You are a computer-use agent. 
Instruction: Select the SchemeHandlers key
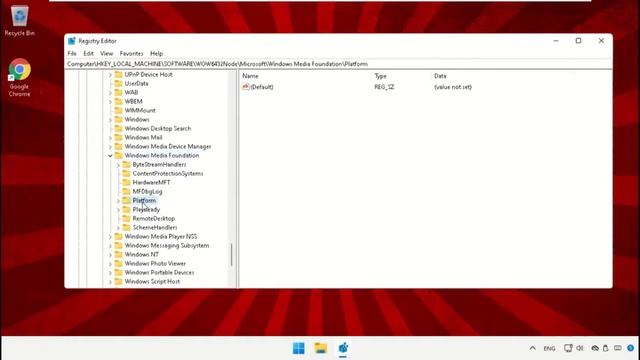pyautogui.click(x=155, y=227)
